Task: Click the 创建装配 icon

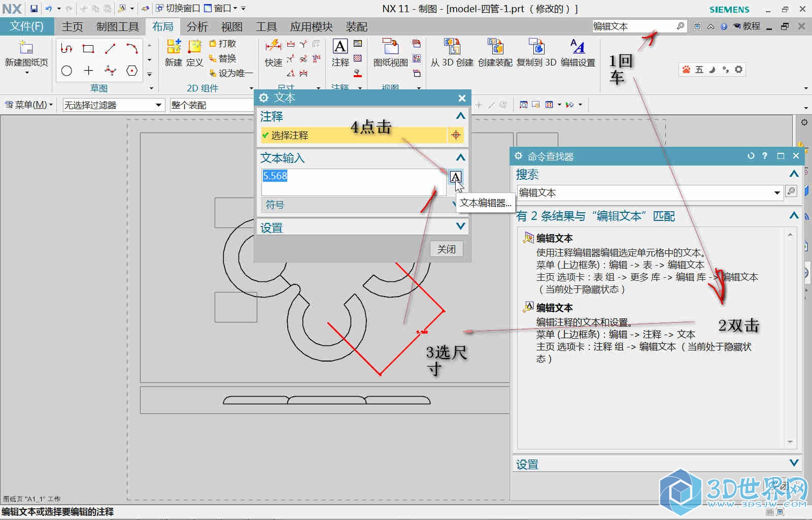Action: click(x=495, y=46)
